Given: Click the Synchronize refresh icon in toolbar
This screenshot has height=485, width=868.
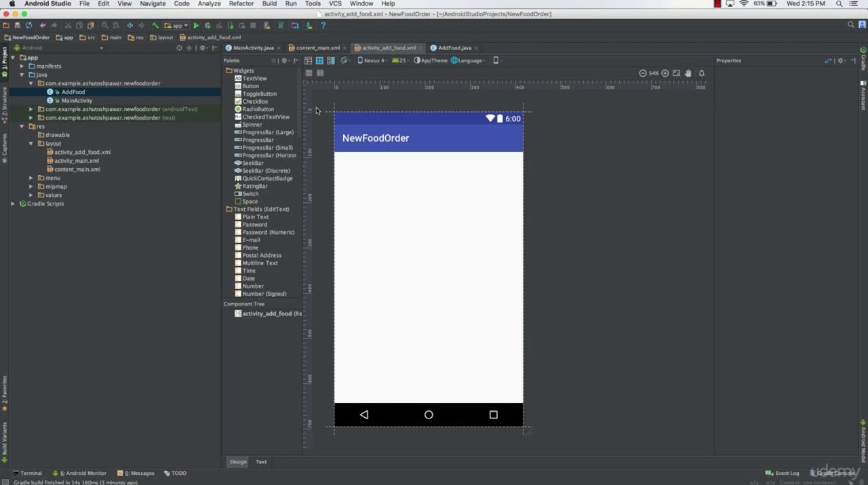Looking at the screenshot, I should pos(28,26).
